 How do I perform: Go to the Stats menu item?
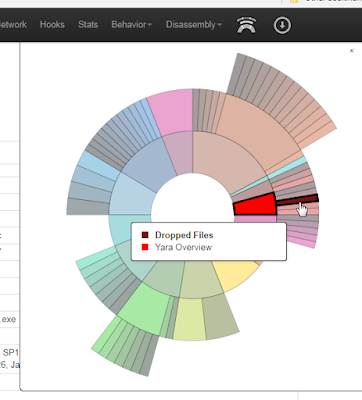coord(88,25)
